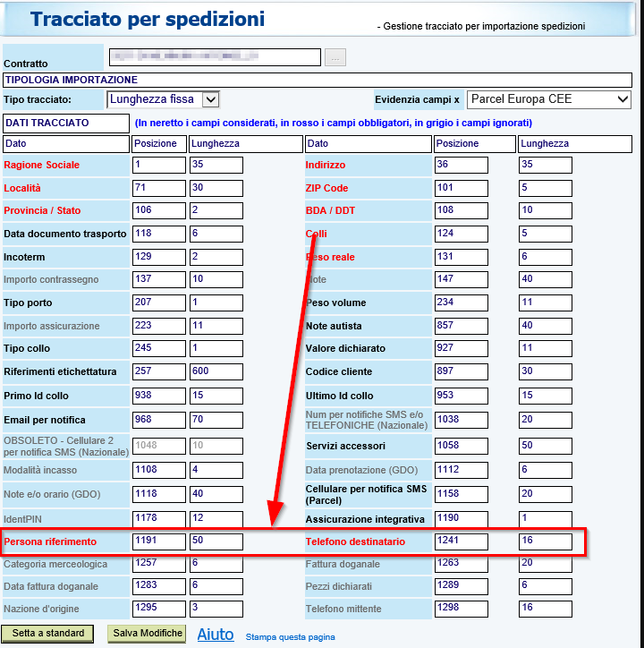The height and width of the screenshot is (648, 644).
Task: Click Importo contrassegno Posizione field
Action: point(159,279)
